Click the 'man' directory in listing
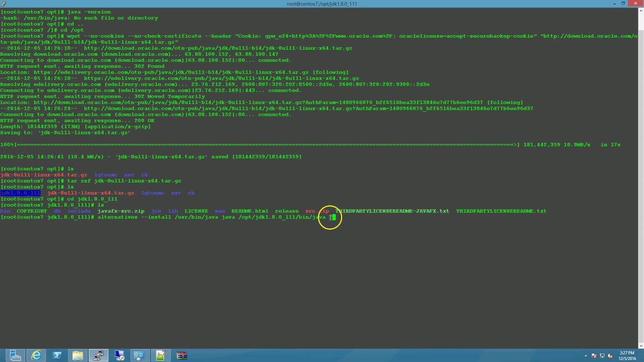Image resolution: width=644 pixels, height=362 pixels. 220,211
